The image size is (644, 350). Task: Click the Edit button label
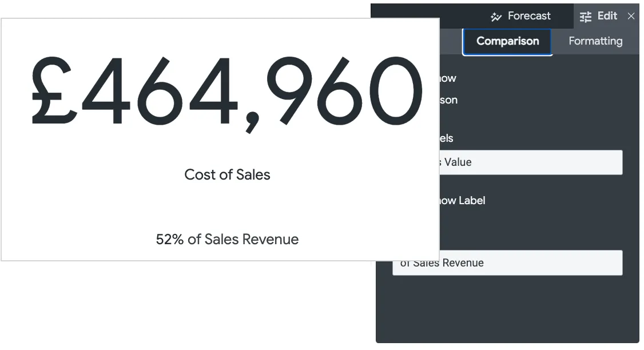(607, 16)
